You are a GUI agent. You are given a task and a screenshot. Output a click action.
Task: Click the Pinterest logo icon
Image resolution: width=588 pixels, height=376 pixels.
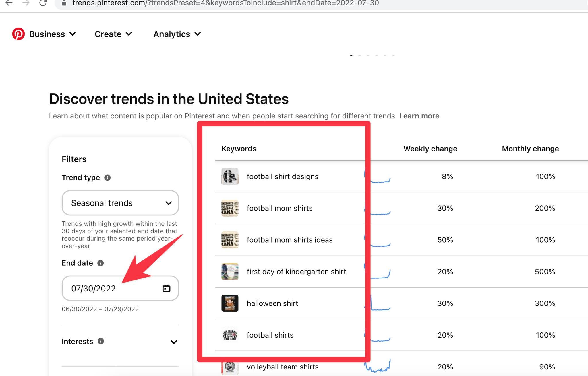coord(18,34)
